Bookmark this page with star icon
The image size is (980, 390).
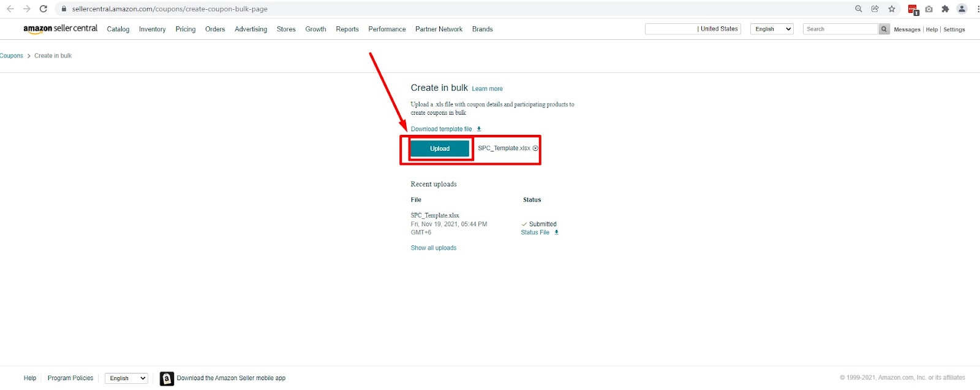(x=892, y=9)
